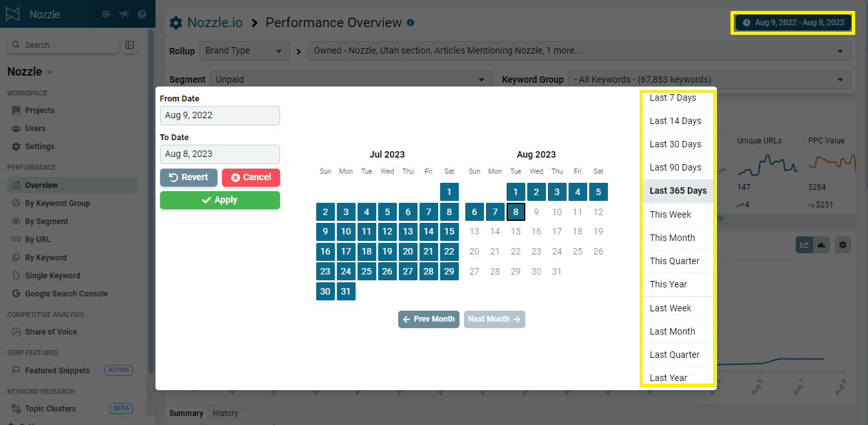Open the bug report icon in header
The image size is (868, 425).
(106, 14)
